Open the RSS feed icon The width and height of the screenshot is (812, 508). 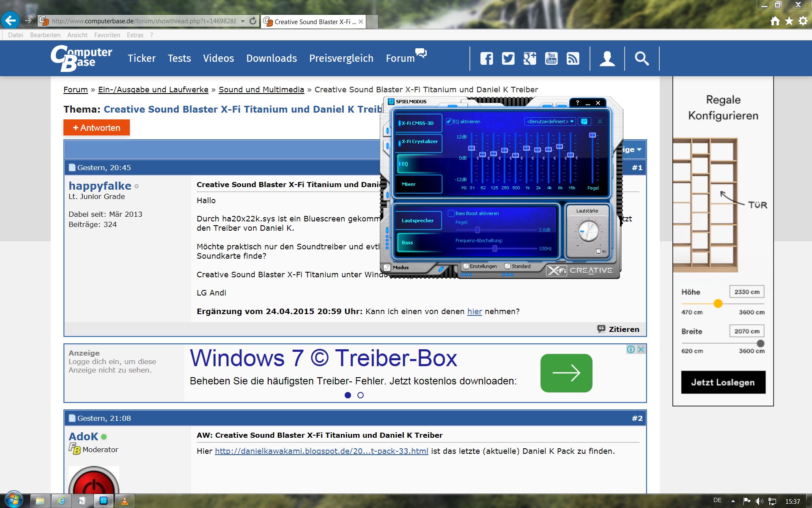[x=573, y=58]
